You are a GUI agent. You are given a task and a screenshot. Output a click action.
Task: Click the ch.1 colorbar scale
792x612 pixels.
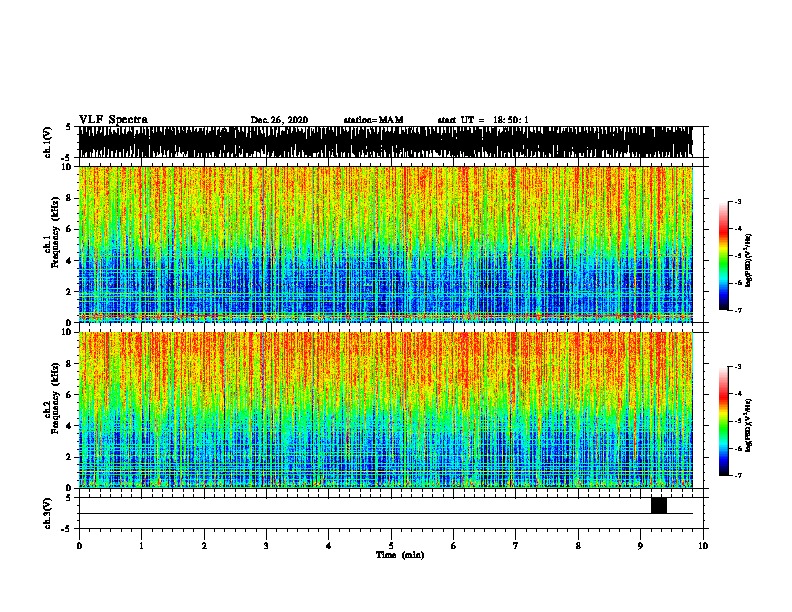point(724,256)
